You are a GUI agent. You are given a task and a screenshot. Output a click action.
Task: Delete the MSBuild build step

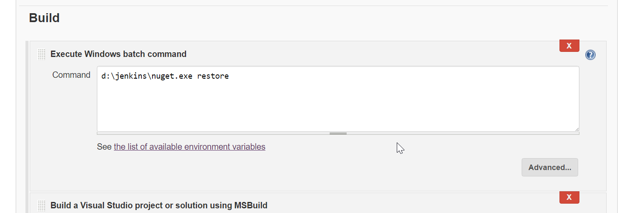point(569,197)
